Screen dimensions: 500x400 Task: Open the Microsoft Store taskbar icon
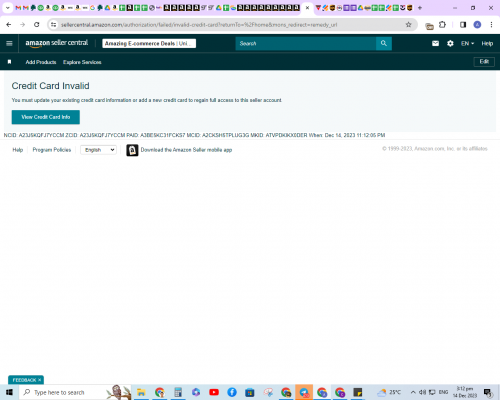tap(250, 392)
